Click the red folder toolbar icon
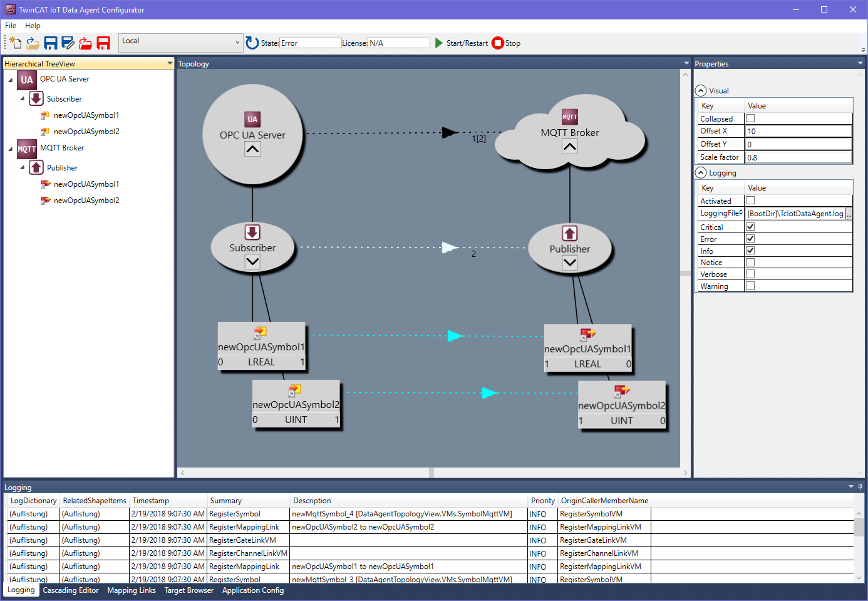Image resolution: width=868 pixels, height=601 pixels. point(86,43)
